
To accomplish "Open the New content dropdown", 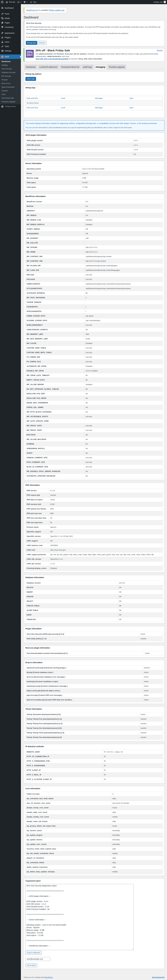I will point(34,2).
